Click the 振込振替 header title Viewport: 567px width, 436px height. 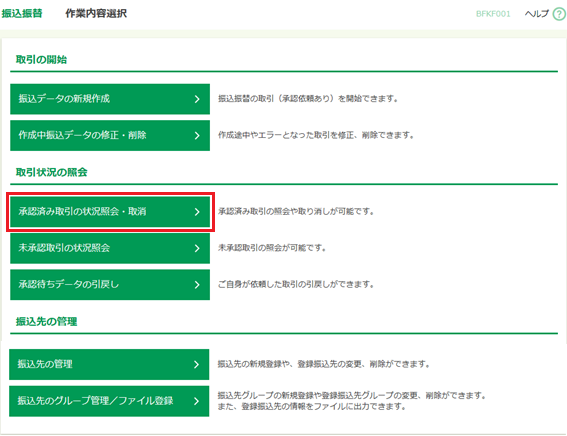tap(22, 13)
